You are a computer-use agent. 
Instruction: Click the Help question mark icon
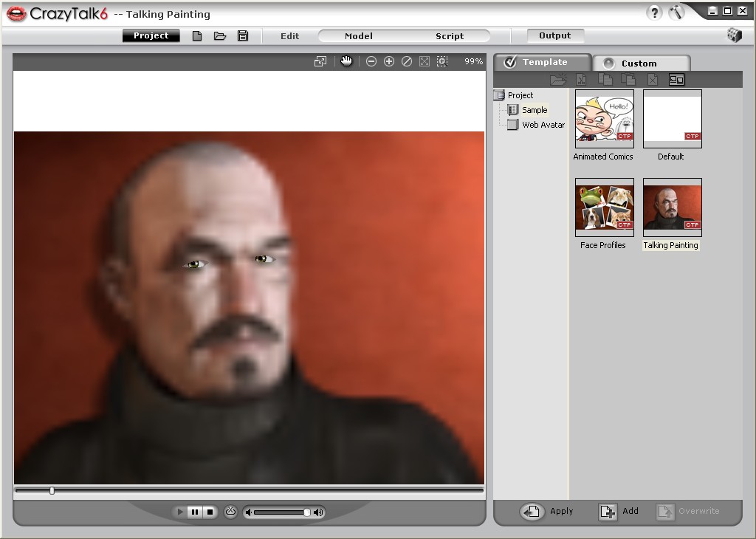[654, 13]
